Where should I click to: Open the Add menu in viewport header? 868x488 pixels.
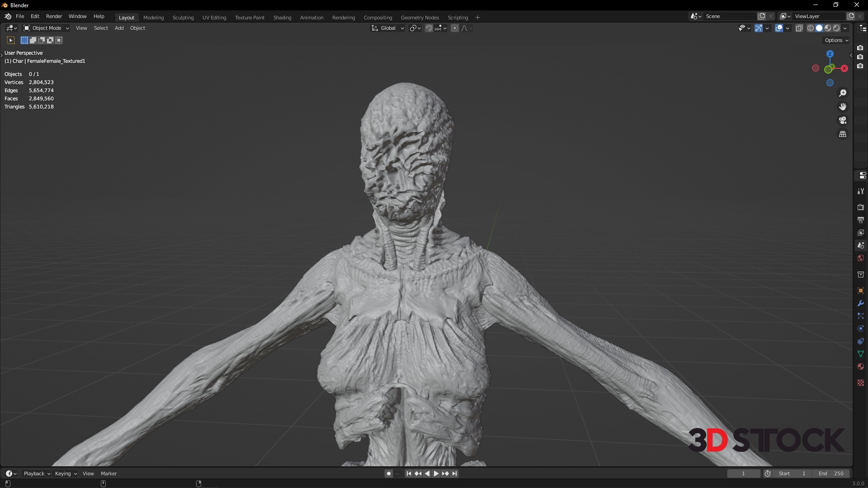(119, 28)
